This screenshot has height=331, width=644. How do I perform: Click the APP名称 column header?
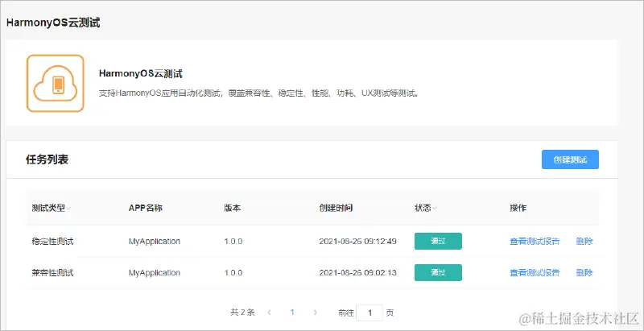coord(146,208)
